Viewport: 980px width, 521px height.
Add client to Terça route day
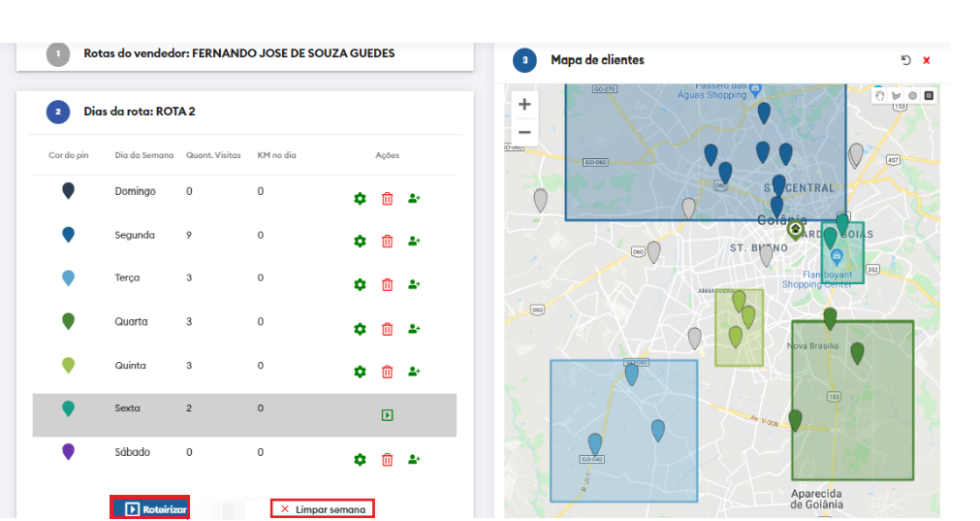click(414, 284)
